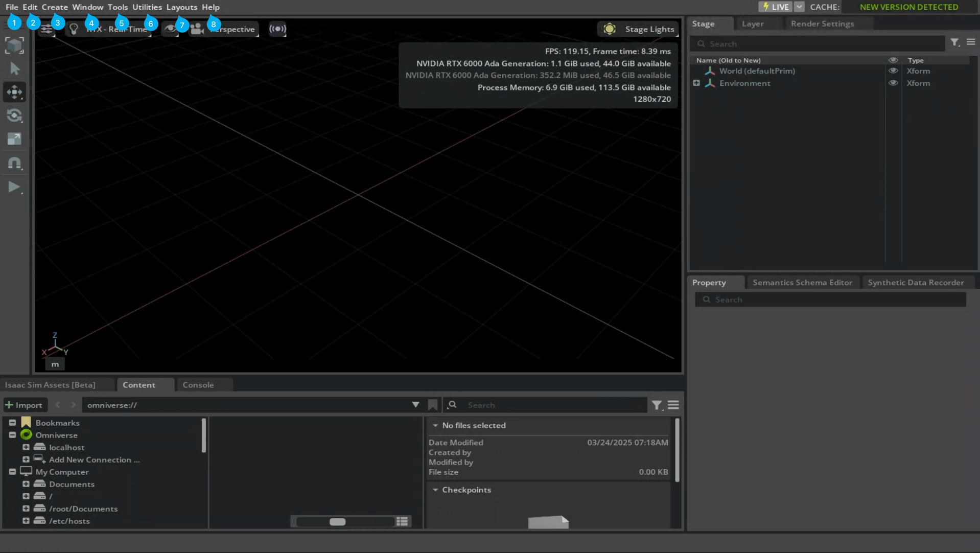Toggle the magnet Snap tool

click(x=14, y=163)
